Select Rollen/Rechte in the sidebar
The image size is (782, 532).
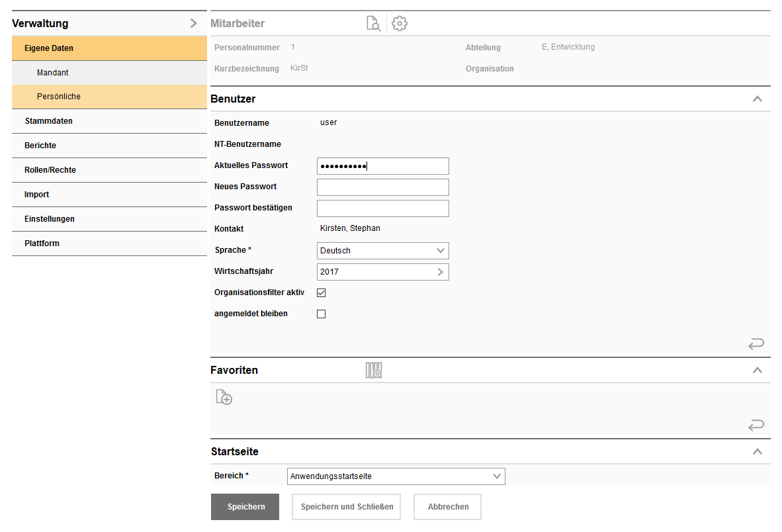pos(50,170)
